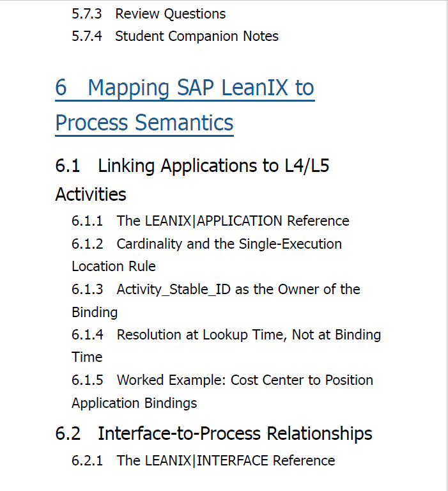
Task: Jump to 6.1 Linking Applications to L4/L5
Action: click(x=192, y=166)
